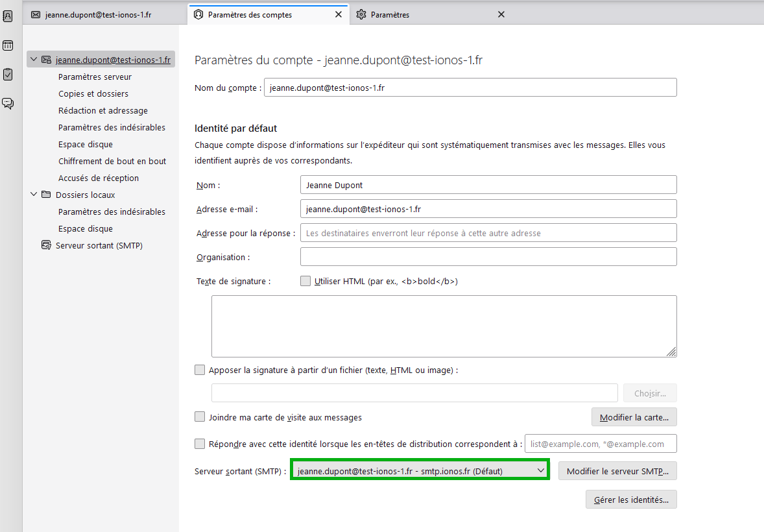This screenshot has height=532, width=764.
Task: Click the gear icon on Paramètres tab
Action: [x=361, y=15]
